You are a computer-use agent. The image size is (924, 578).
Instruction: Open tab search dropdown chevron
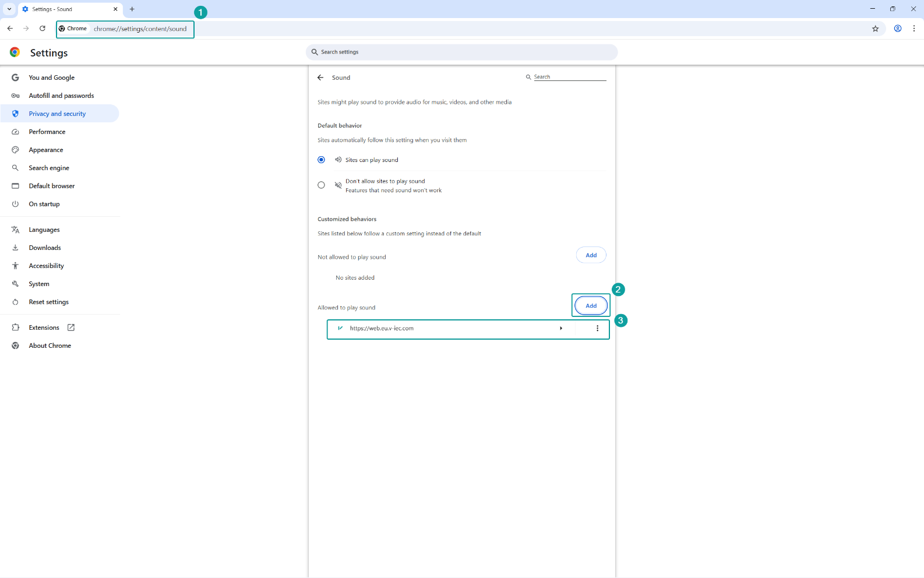point(9,9)
